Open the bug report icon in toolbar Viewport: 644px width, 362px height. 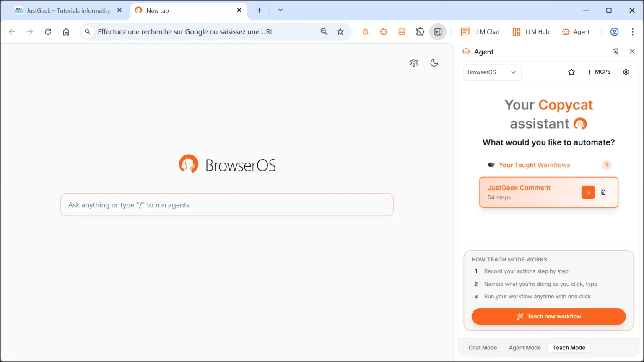[x=365, y=31]
